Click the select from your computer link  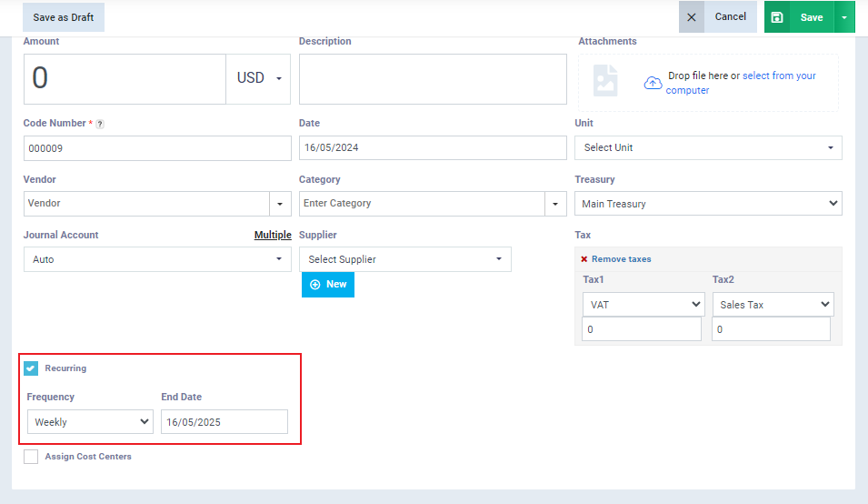778,76
